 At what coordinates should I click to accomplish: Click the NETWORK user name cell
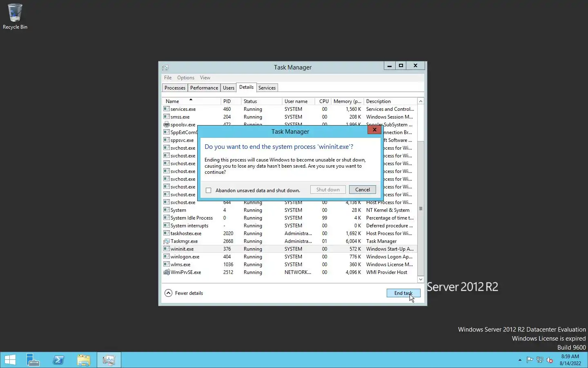pyautogui.click(x=298, y=272)
